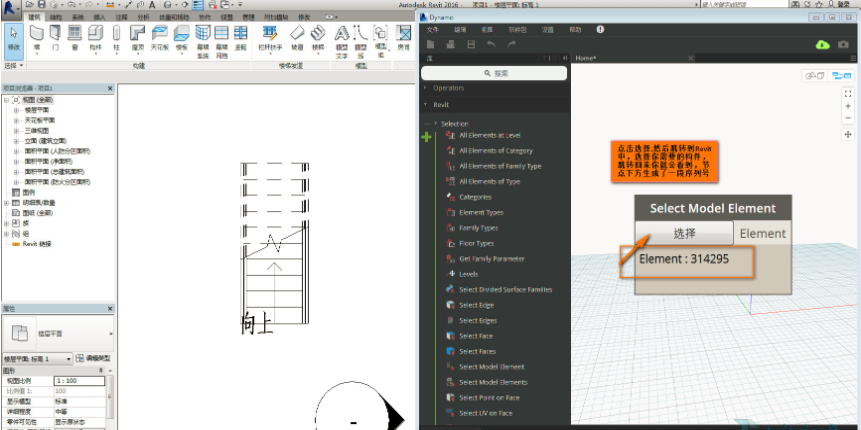This screenshot has width=861, height=430.
Task: Select the Door tool in Revit ribbon
Action: 55,39
